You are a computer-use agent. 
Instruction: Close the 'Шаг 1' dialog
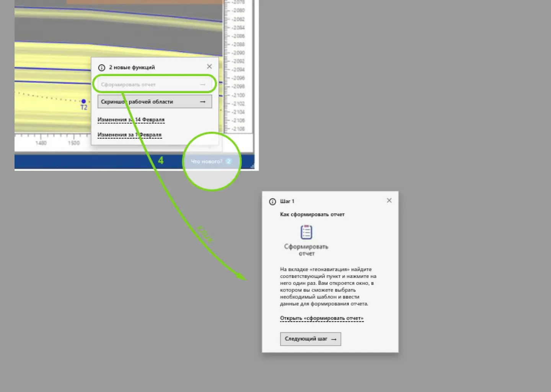click(389, 201)
